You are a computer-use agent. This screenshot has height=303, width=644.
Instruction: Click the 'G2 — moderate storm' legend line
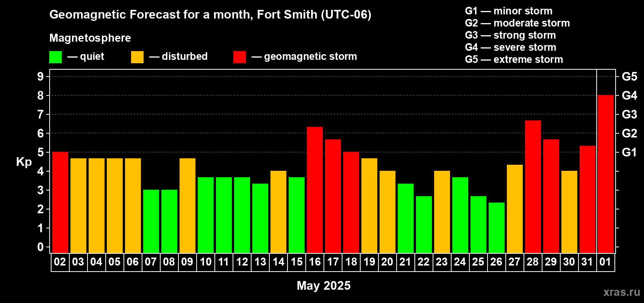coord(517,23)
